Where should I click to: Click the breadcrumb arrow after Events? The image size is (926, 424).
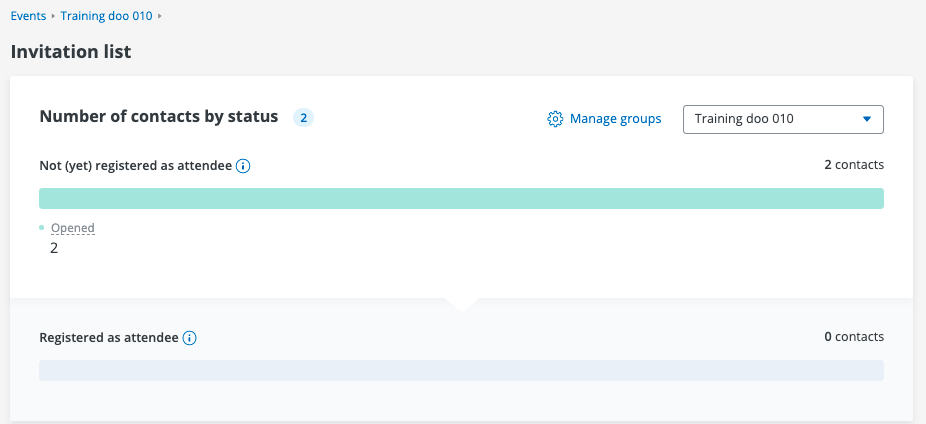coord(53,17)
